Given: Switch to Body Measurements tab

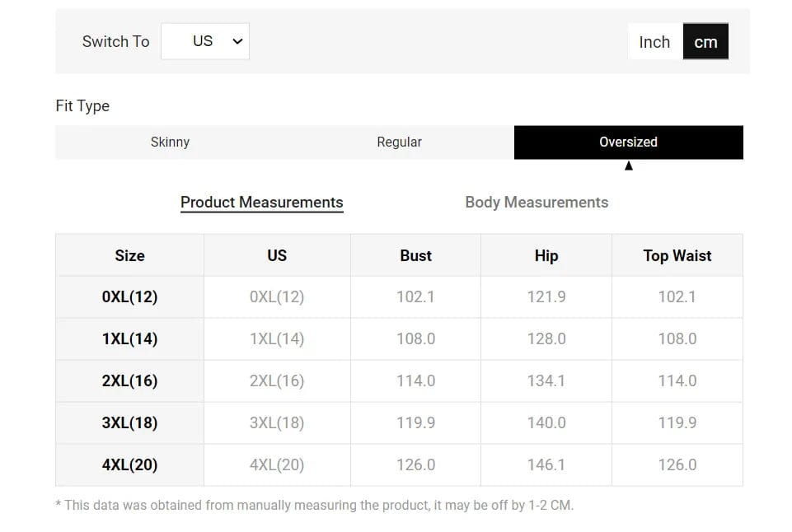Looking at the screenshot, I should 537,202.
